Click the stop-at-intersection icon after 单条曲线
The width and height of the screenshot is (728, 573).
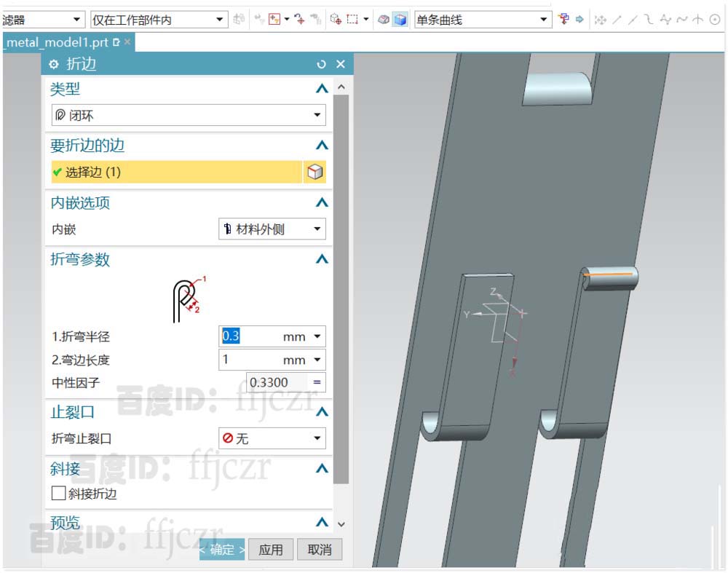tap(564, 20)
